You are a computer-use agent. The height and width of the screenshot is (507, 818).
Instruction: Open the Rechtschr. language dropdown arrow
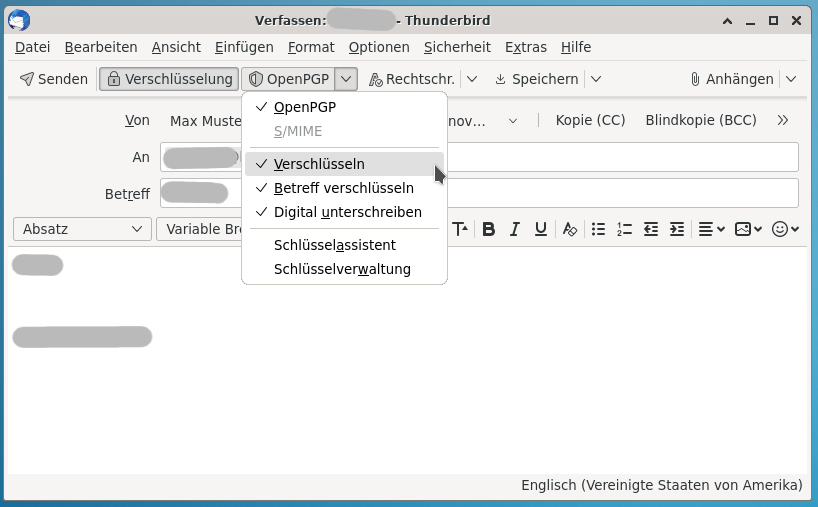click(x=472, y=79)
